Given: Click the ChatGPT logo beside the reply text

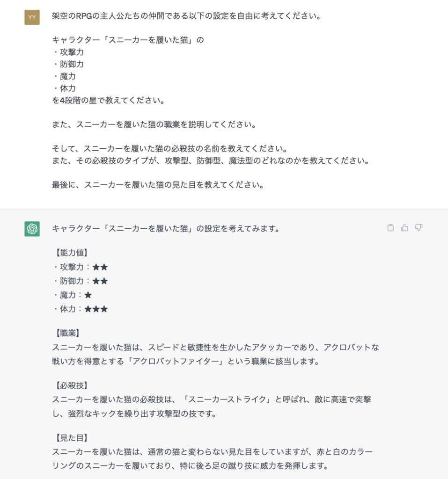Looking at the screenshot, I should pos(32,229).
